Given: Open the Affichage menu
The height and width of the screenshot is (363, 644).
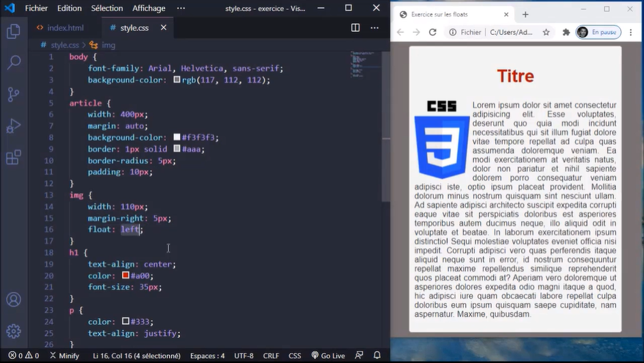Looking at the screenshot, I should click(x=149, y=8).
